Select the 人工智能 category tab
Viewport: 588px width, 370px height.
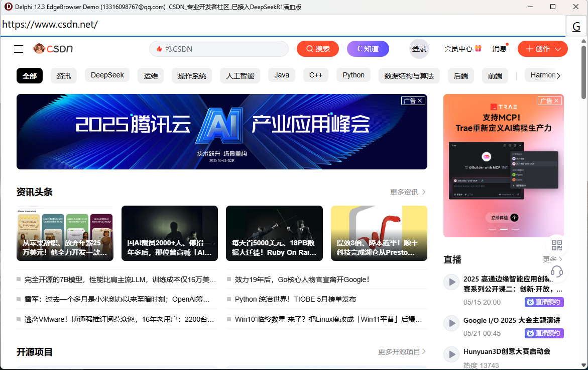[241, 76]
